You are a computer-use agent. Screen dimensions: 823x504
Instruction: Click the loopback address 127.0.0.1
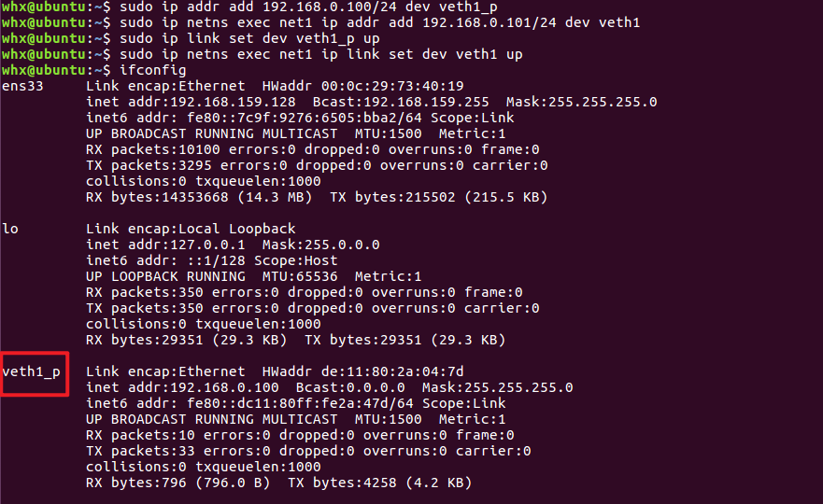pos(199,245)
